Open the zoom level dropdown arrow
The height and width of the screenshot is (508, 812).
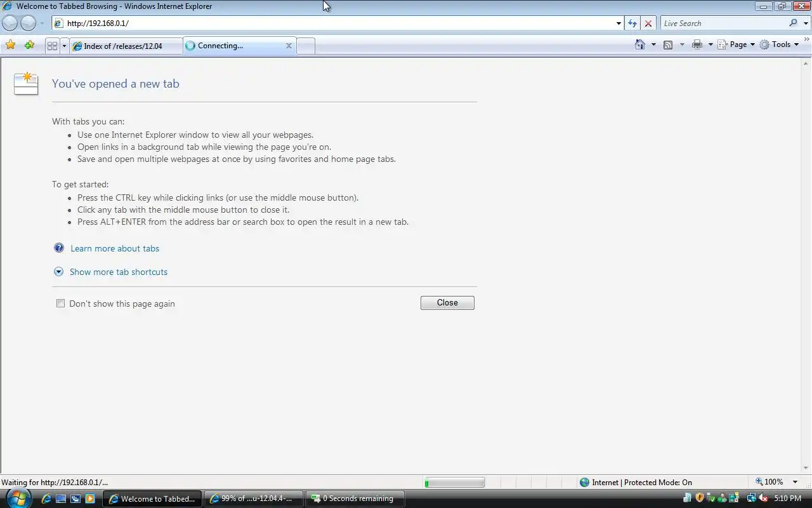[x=795, y=483]
